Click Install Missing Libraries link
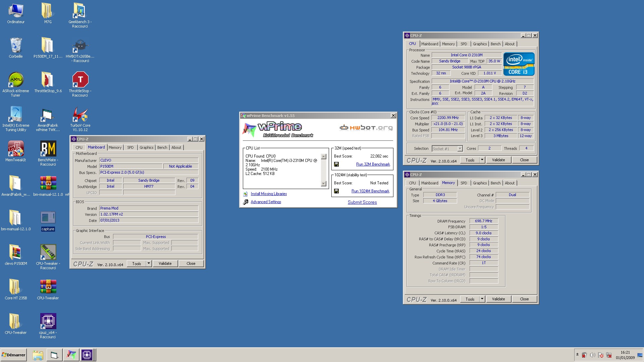The image size is (644, 362). [269, 194]
